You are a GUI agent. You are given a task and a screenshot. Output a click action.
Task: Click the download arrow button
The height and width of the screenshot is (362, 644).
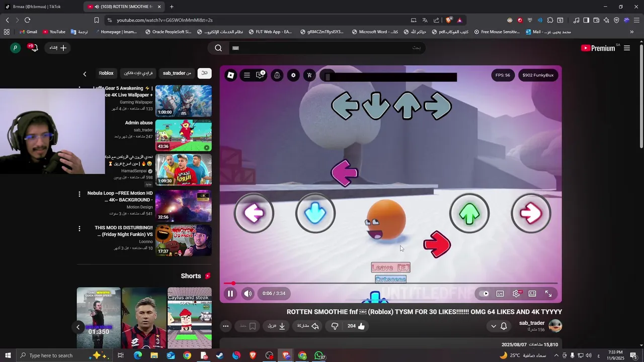(x=277, y=326)
